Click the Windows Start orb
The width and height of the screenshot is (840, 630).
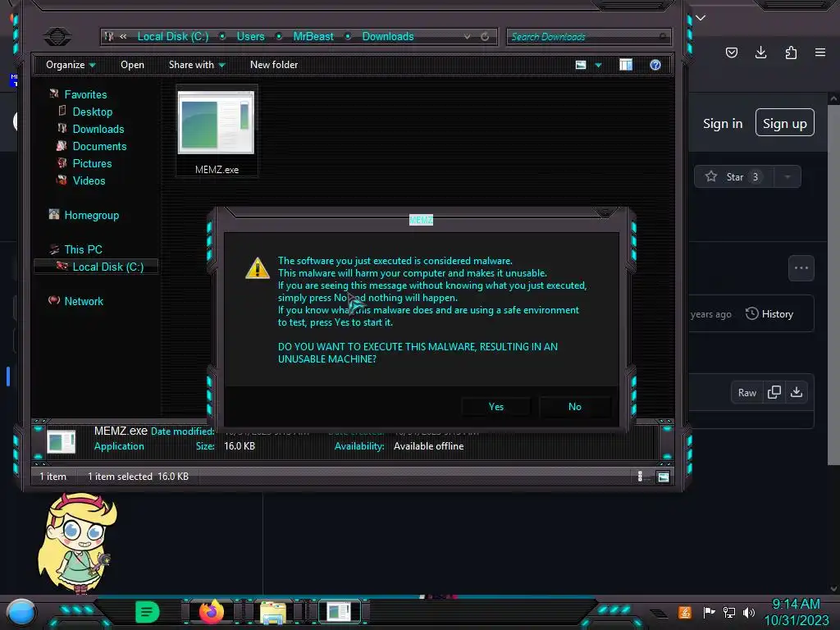point(21,613)
